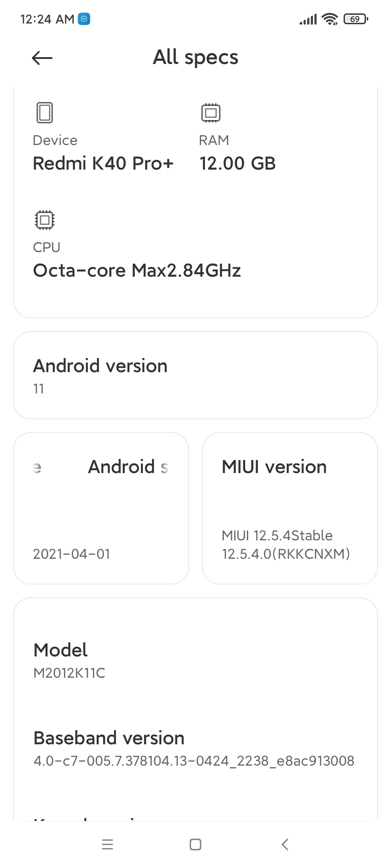Tap the All specs page title
Viewport: 391px width, 868px height.
point(195,58)
